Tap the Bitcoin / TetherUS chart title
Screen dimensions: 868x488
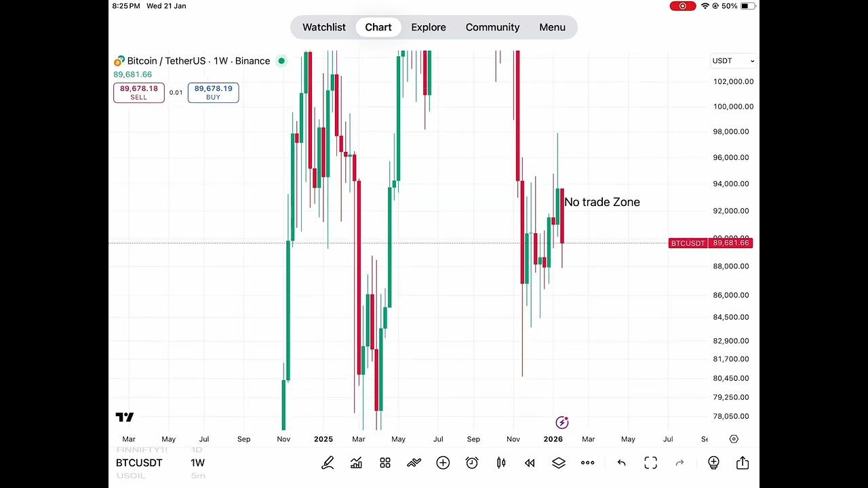coord(199,61)
